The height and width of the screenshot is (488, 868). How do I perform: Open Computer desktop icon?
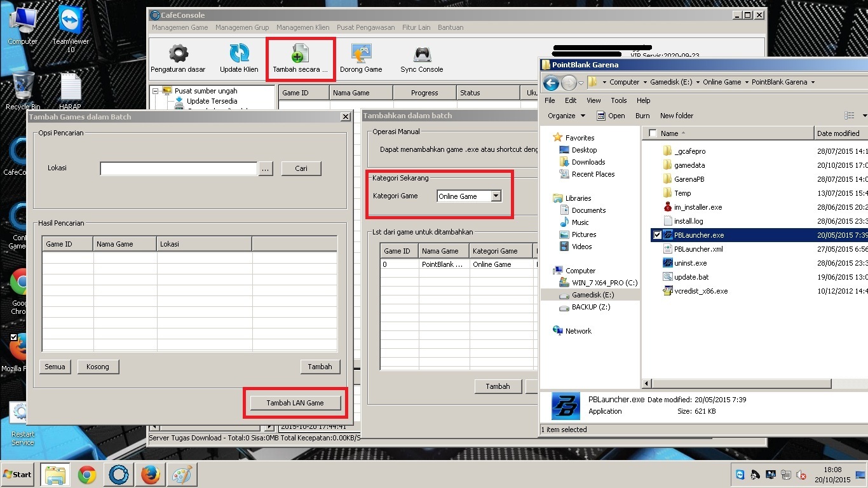coord(23,24)
